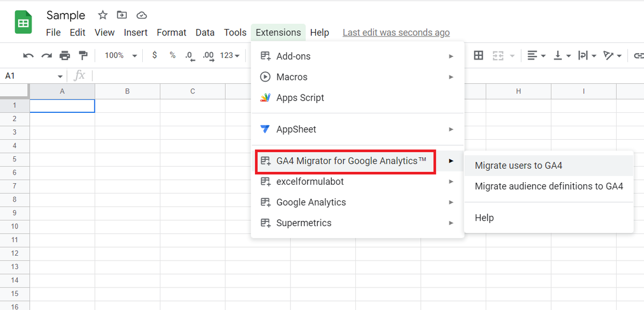The height and width of the screenshot is (310, 644).
Task: Open the zoom 100% dropdown
Action: (x=121, y=55)
